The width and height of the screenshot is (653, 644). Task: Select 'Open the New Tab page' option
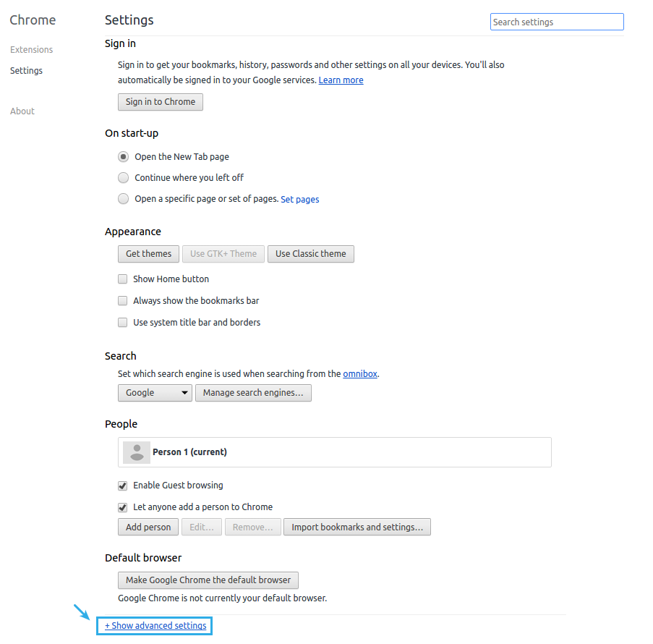(123, 156)
